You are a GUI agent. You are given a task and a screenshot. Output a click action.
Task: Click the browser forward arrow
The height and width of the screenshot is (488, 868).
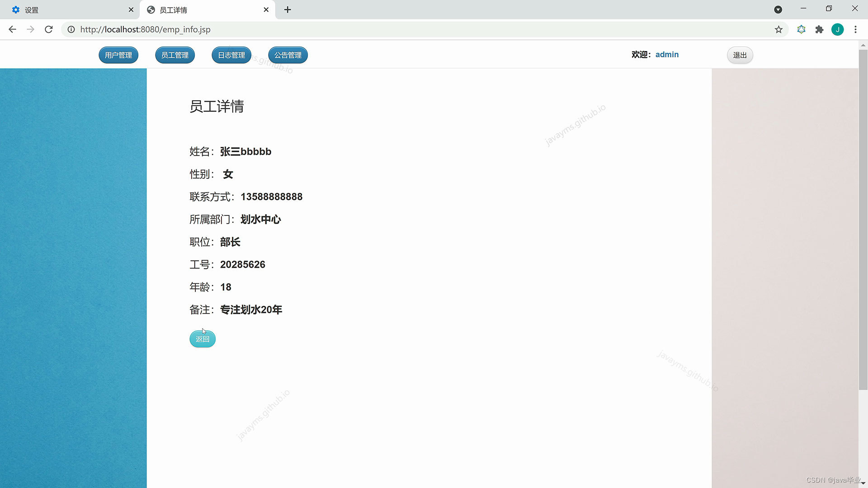30,29
